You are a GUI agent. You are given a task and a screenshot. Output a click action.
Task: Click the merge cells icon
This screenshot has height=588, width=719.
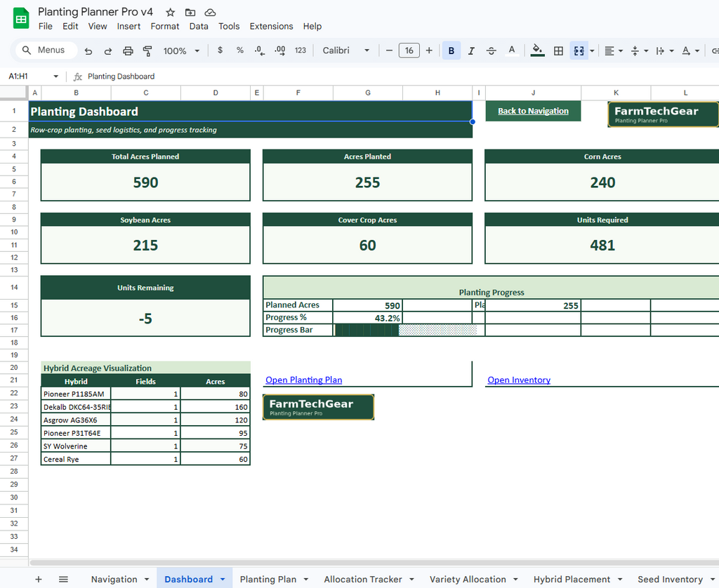coord(579,51)
